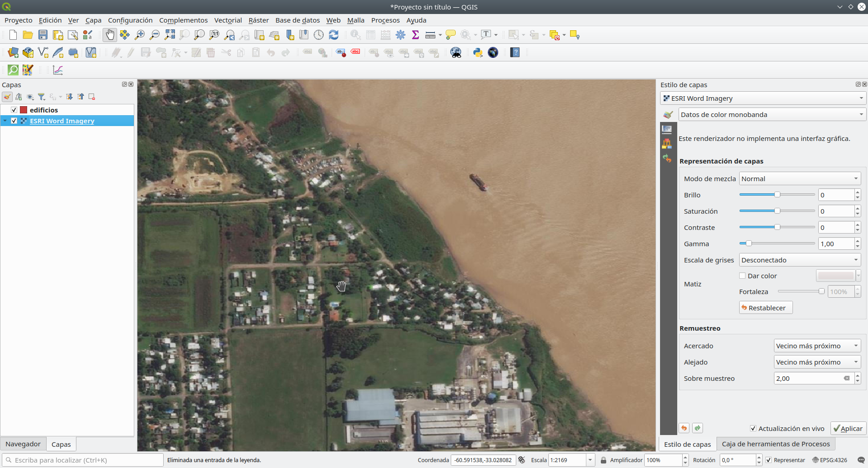Open the Procesos menu
The image size is (868, 468).
coord(385,20)
